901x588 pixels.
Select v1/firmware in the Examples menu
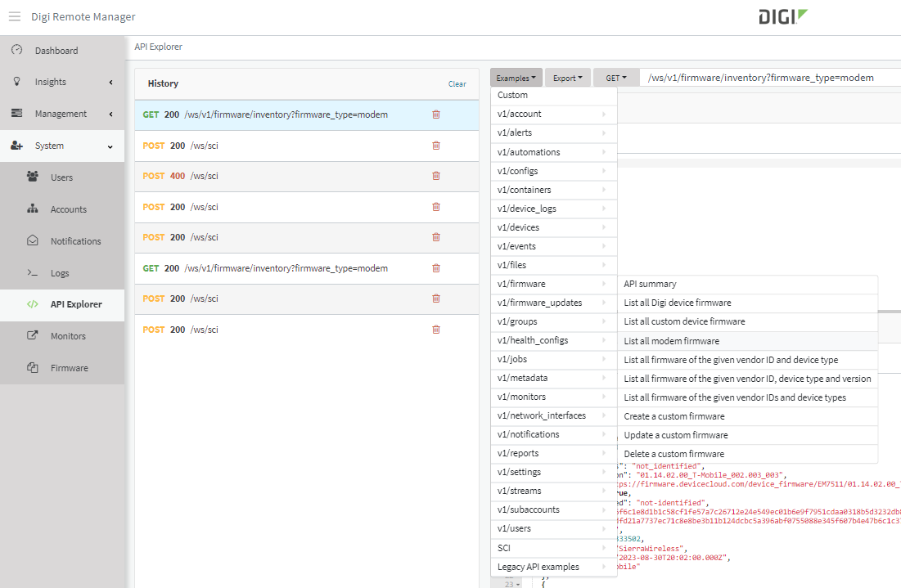coord(553,284)
